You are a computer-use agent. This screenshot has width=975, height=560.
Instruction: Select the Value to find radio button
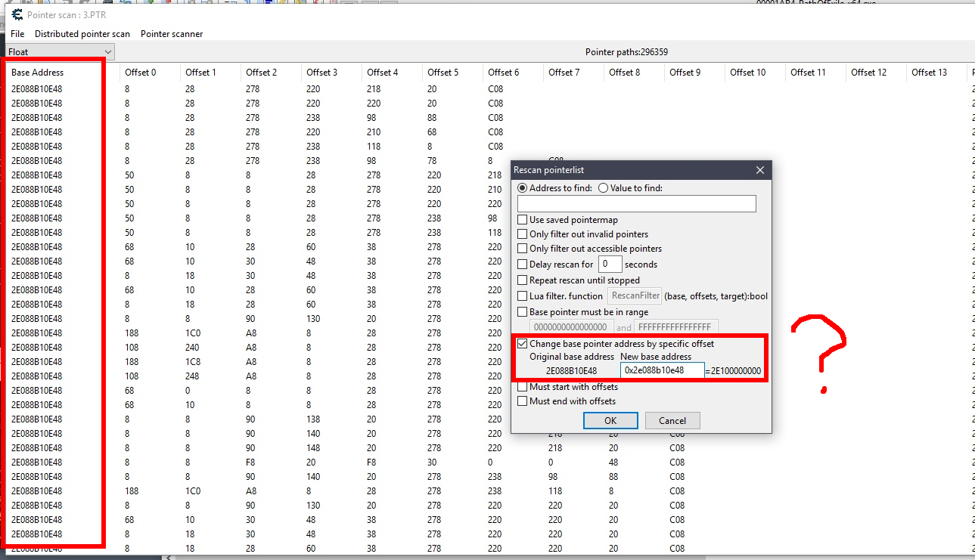tap(603, 188)
